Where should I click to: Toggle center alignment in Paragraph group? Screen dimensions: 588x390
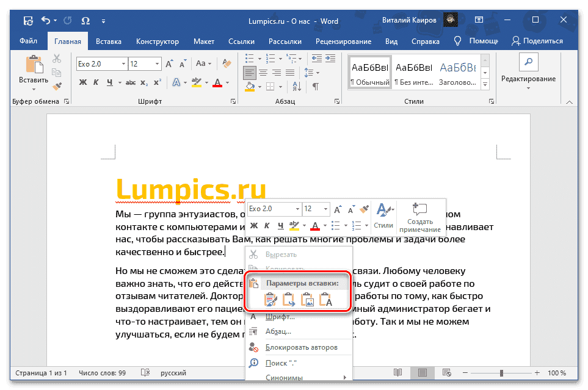point(263,72)
